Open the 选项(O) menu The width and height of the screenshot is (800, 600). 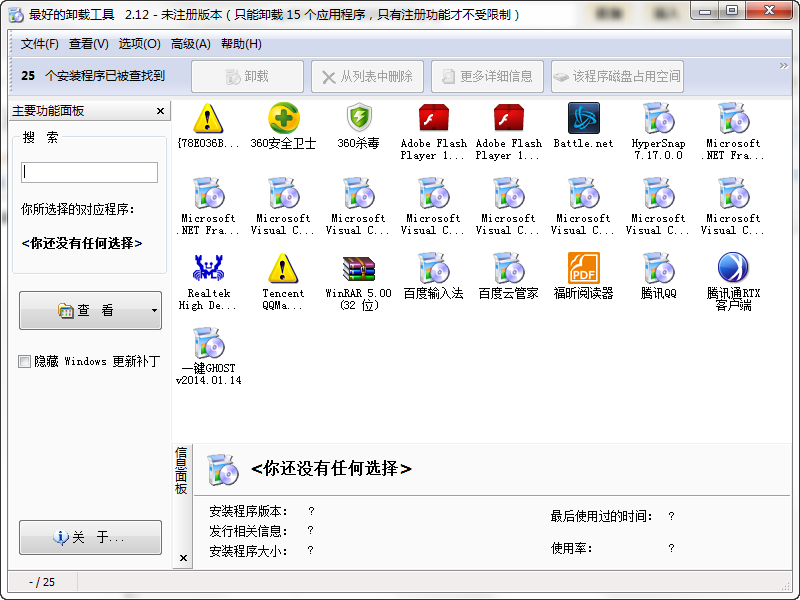(139, 44)
